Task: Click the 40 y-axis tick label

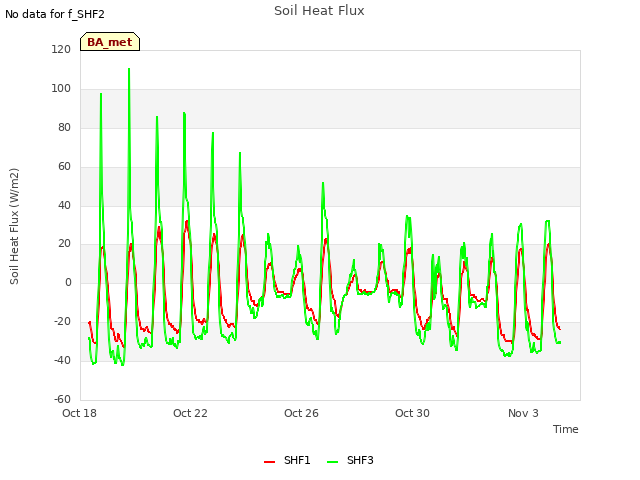Action: 64,205
